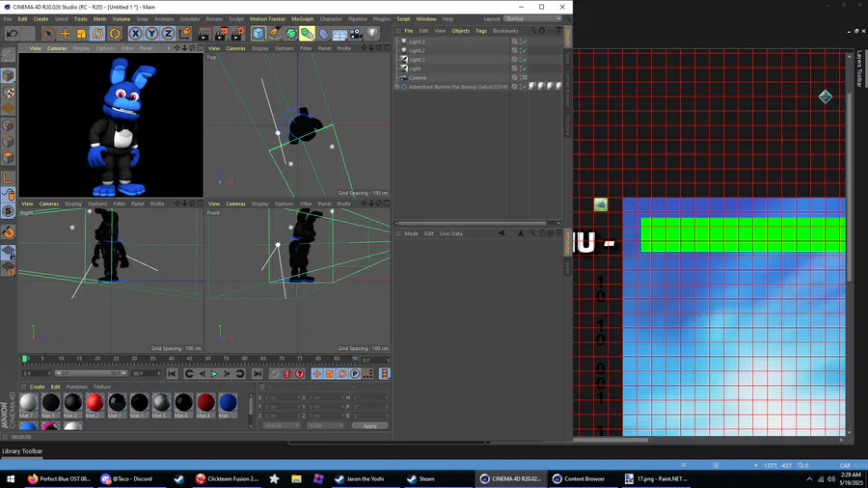868x488 pixels.
Task: Add a Camera object from toolbar
Action: (x=356, y=34)
